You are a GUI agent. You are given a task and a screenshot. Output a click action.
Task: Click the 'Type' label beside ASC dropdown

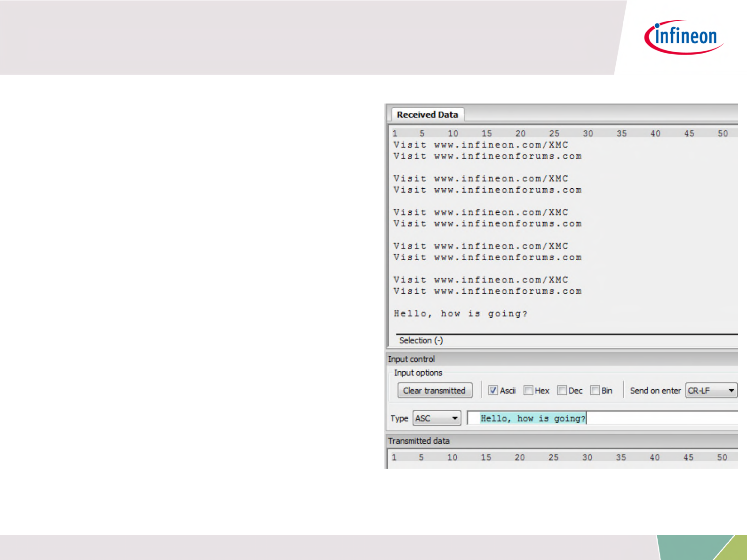399,418
